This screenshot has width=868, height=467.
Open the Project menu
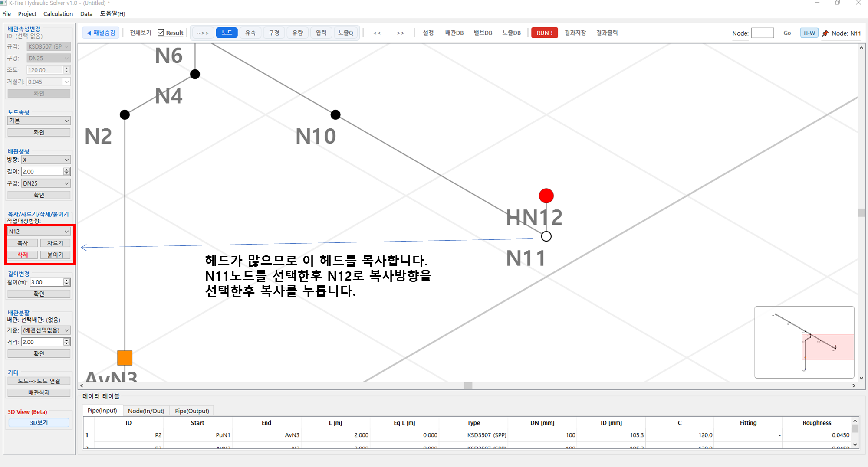click(27, 14)
